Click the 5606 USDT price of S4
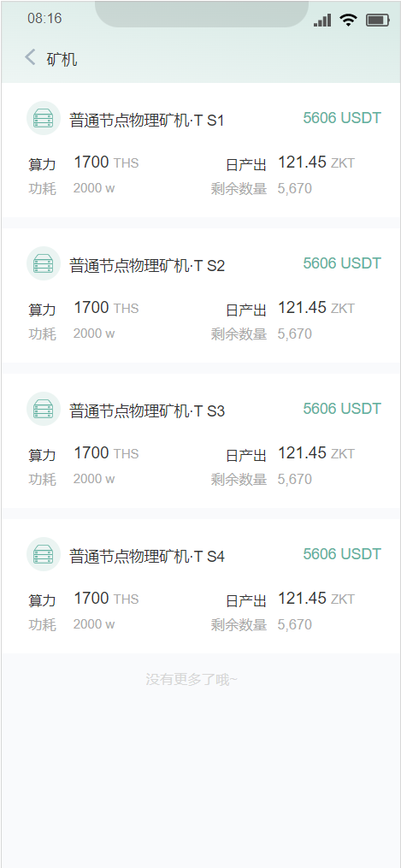Image resolution: width=401 pixels, height=868 pixels. pos(342,554)
